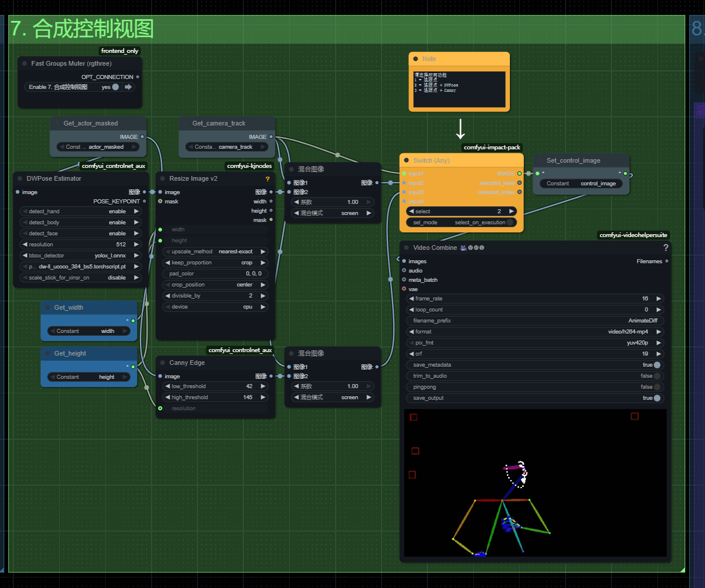Click the DWPose POSE_KEYPOINT output socket
This screenshot has width=705, height=588.
click(145, 202)
